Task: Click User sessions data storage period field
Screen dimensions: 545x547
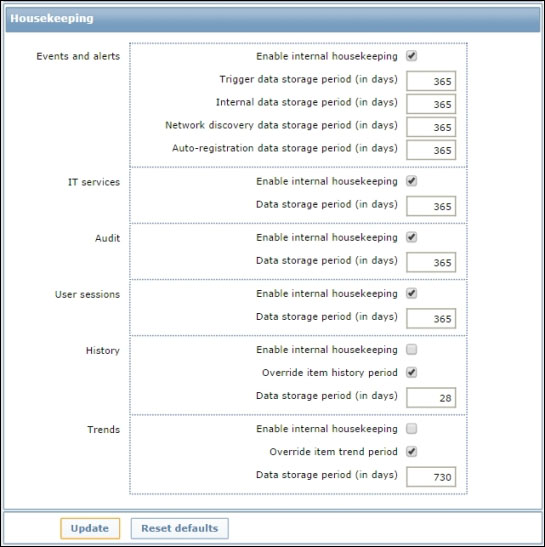Action: coord(431,319)
